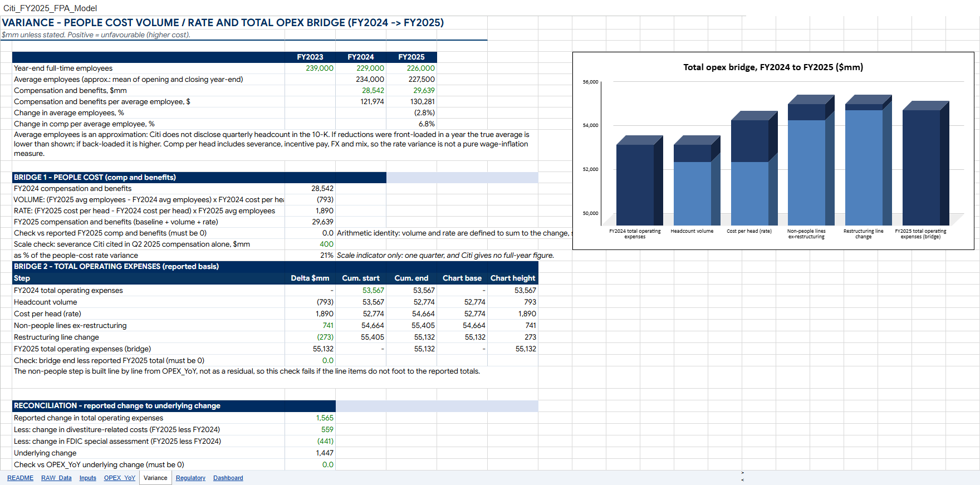Click the 1,447 underlying change value
This screenshot has height=485, width=980.
point(325,453)
